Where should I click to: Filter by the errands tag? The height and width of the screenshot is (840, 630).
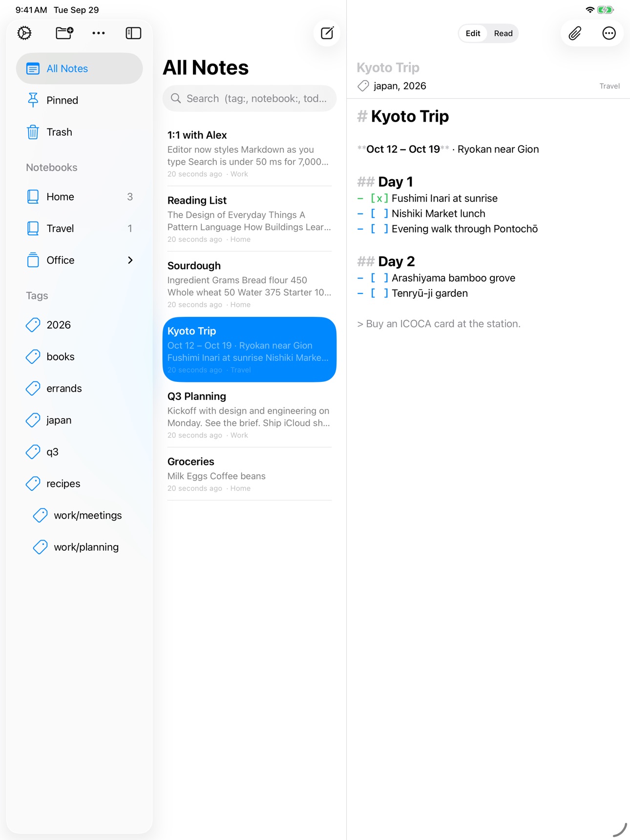pos(79,388)
